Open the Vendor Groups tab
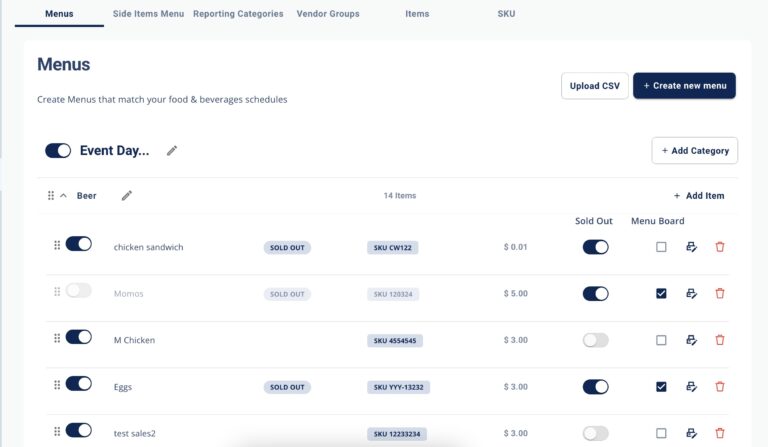Image resolution: width=768 pixels, height=447 pixels. coord(328,14)
